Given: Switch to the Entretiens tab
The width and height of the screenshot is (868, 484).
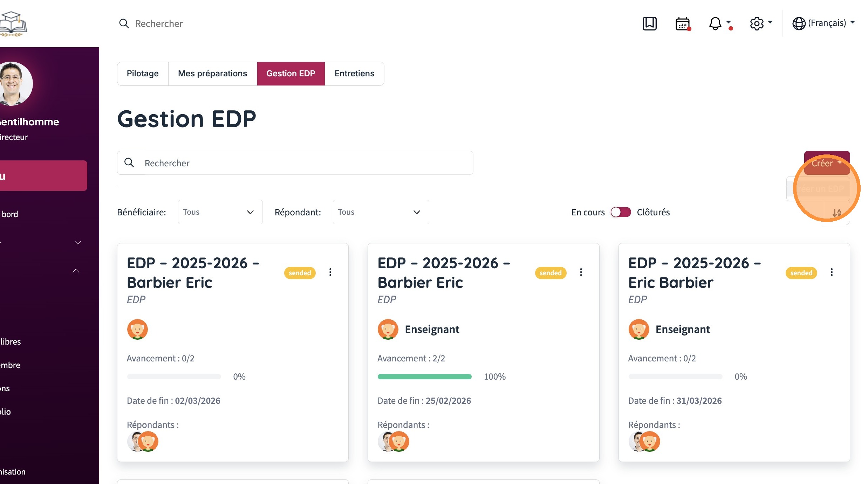Looking at the screenshot, I should [354, 74].
